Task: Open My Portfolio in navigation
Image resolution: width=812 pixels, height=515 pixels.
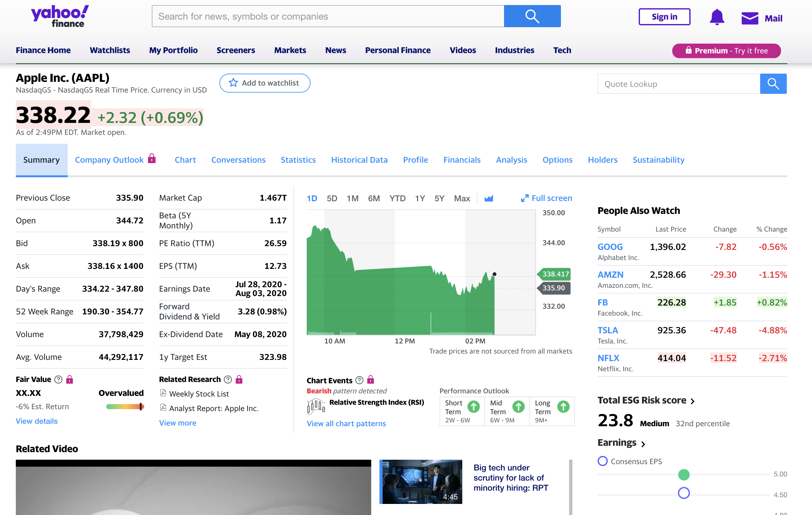Action: coord(173,50)
